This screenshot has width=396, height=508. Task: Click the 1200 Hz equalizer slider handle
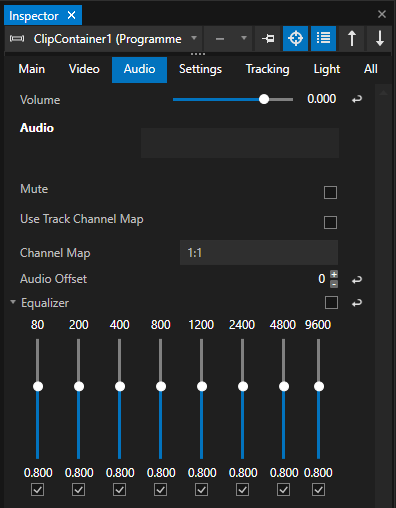pos(202,386)
